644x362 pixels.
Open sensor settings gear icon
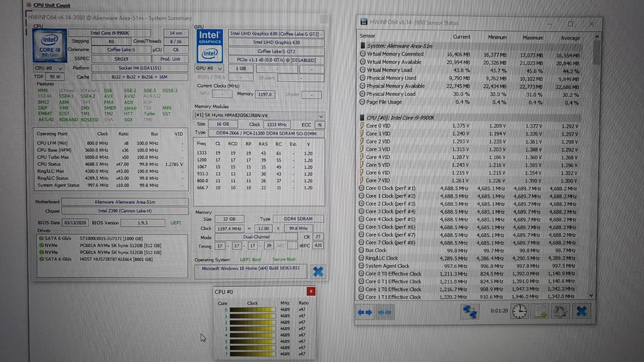[560, 312]
